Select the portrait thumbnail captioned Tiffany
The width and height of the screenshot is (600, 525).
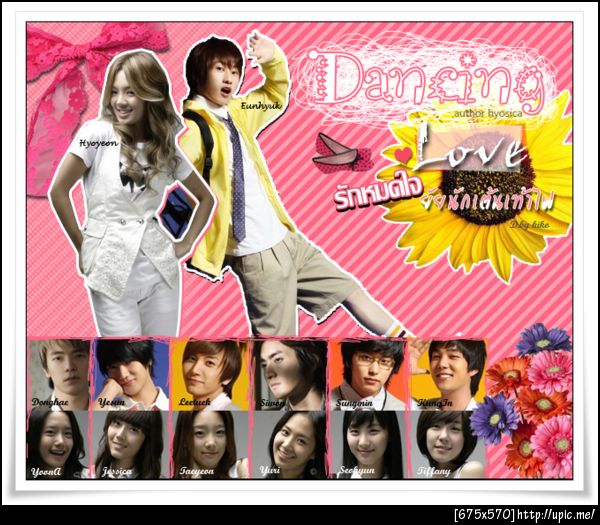point(448,445)
